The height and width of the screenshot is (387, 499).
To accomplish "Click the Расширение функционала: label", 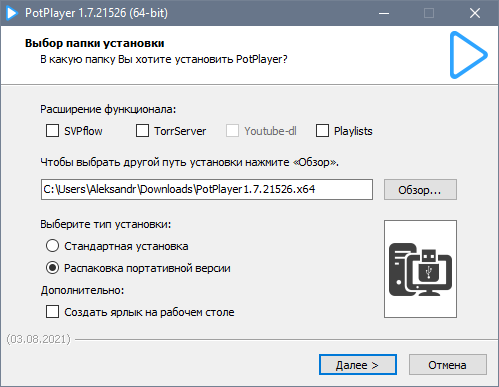I will [x=108, y=109].
